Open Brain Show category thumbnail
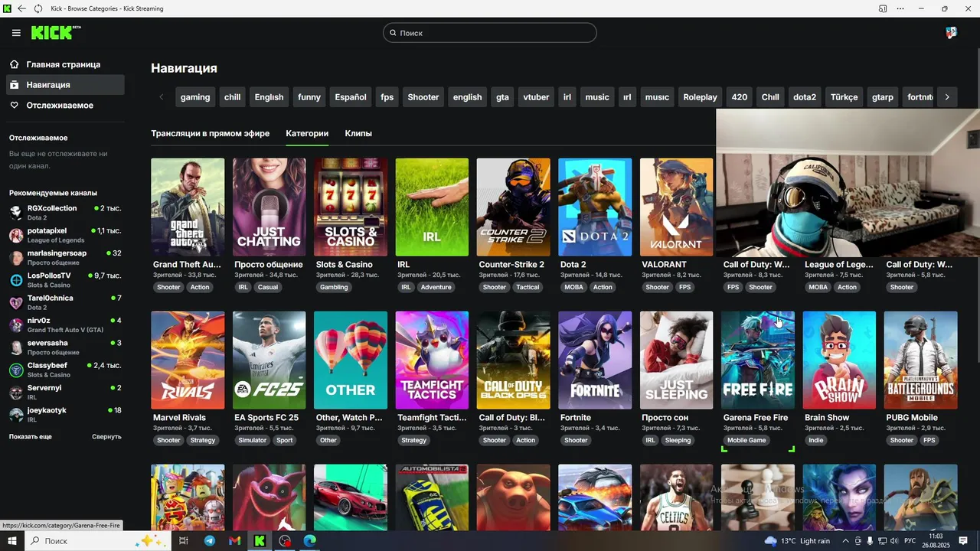Screen dimensions: 980x551 (x=839, y=360)
